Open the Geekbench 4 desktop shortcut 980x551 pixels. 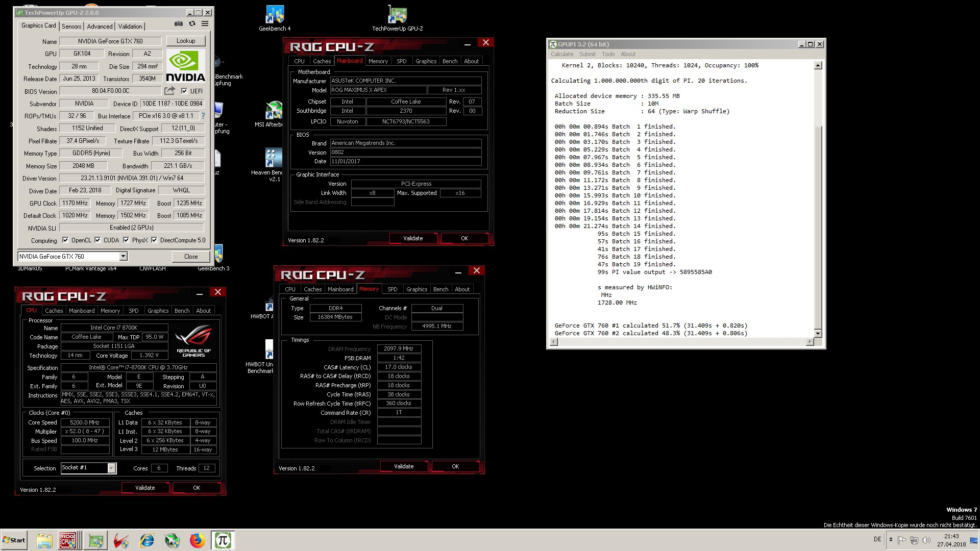pyautogui.click(x=275, y=18)
